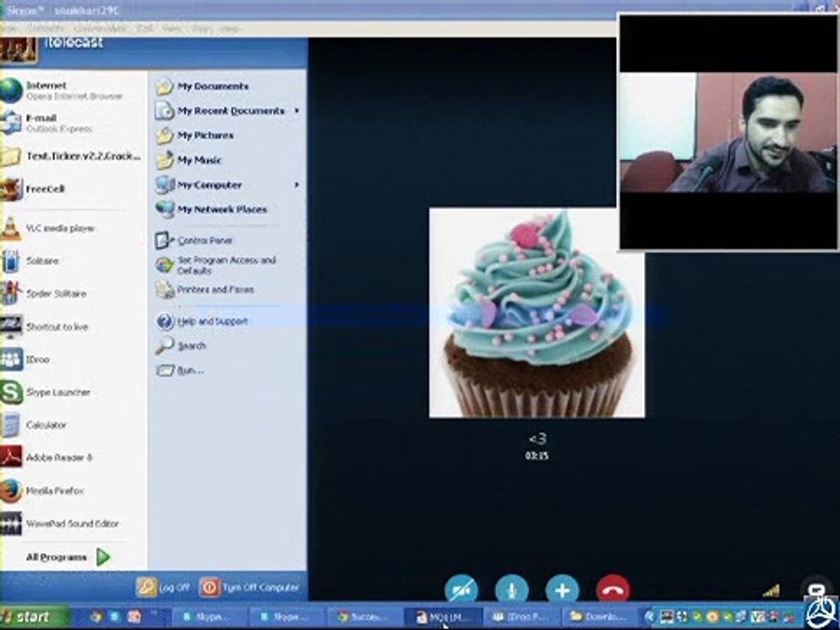This screenshot has width=840, height=630.
Task: Toggle the video camera in the Skype call
Action: [461, 589]
